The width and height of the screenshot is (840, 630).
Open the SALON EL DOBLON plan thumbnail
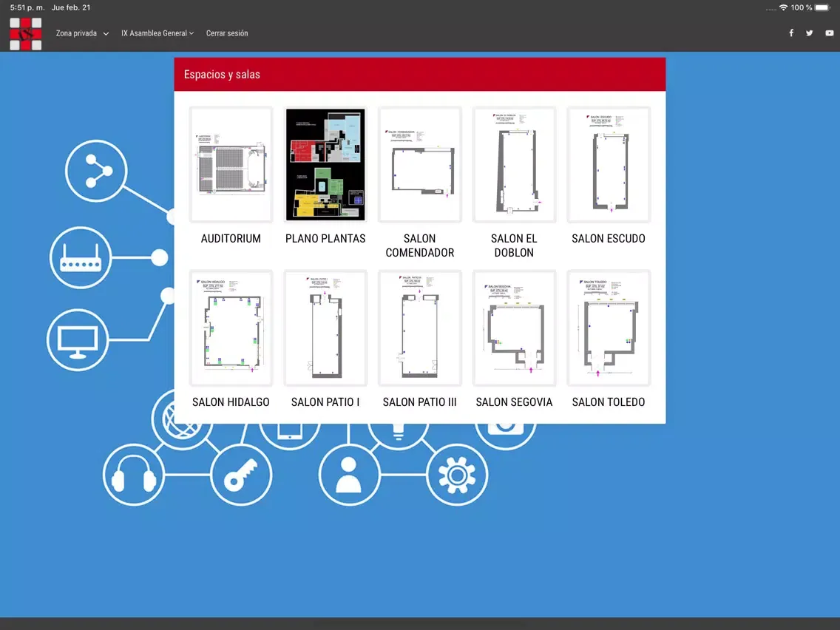(514, 164)
